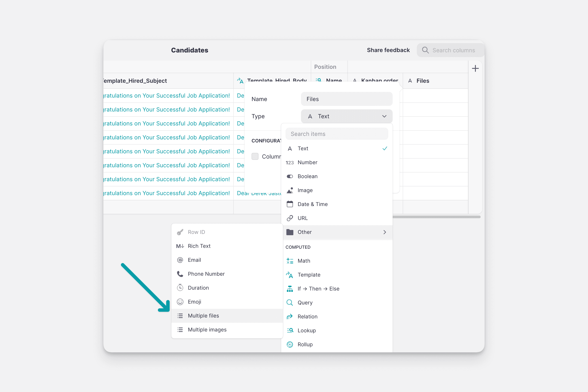Click the Query magnifier icon
The image size is (588, 392).
[289, 303]
